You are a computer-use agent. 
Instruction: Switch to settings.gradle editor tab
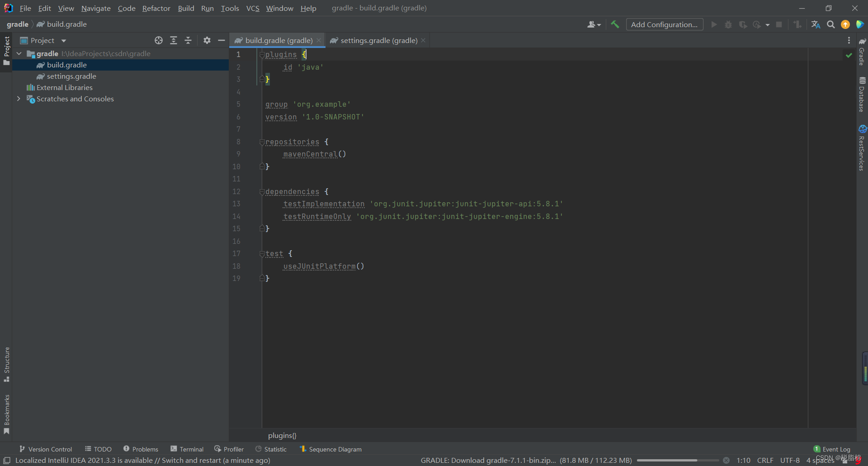tap(379, 40)
